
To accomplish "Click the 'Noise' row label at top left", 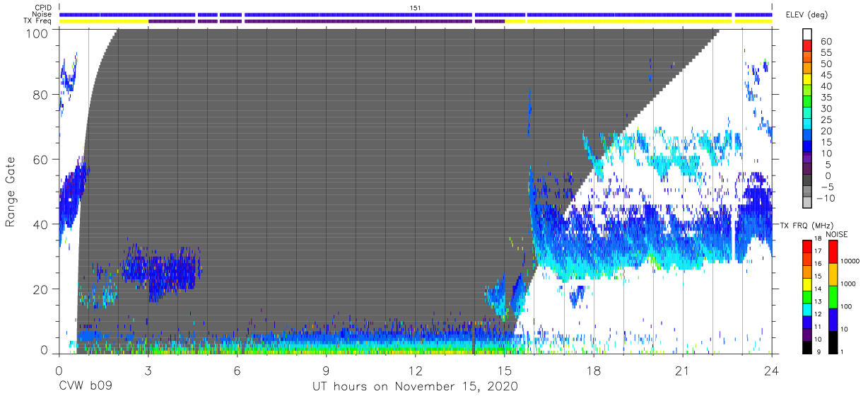I will pos(43,14).
